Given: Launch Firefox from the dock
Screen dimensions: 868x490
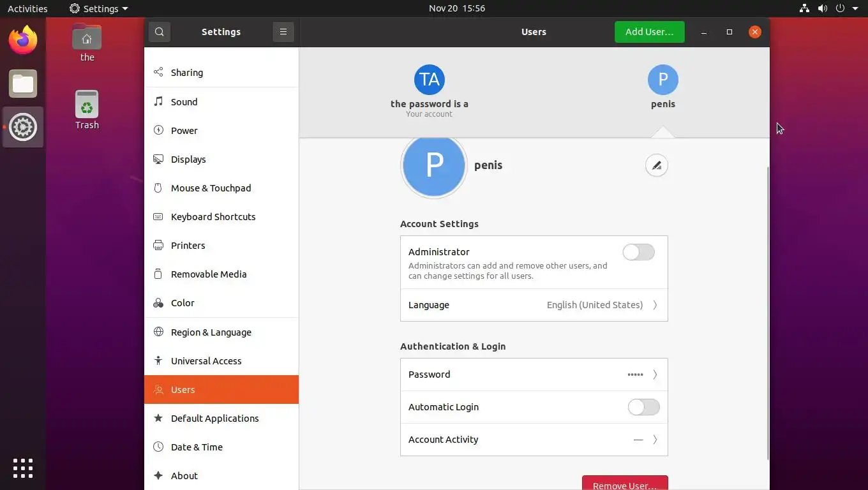Looking at the screenshot, I should (x=23, y=40).
